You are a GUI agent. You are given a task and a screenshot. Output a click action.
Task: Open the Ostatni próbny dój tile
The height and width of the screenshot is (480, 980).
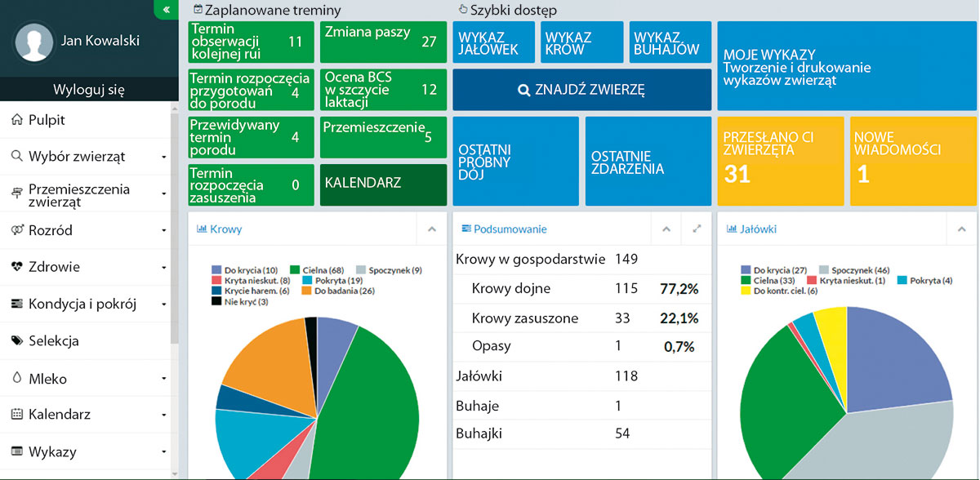tap(516, 161)
